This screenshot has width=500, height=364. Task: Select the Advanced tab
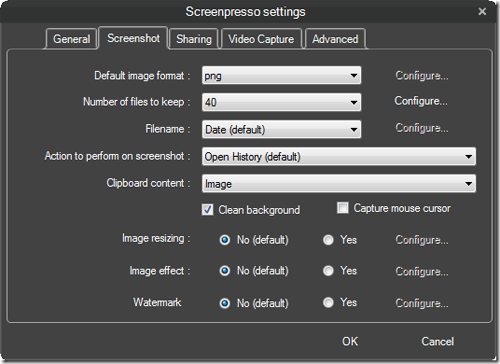click(335, 39)
